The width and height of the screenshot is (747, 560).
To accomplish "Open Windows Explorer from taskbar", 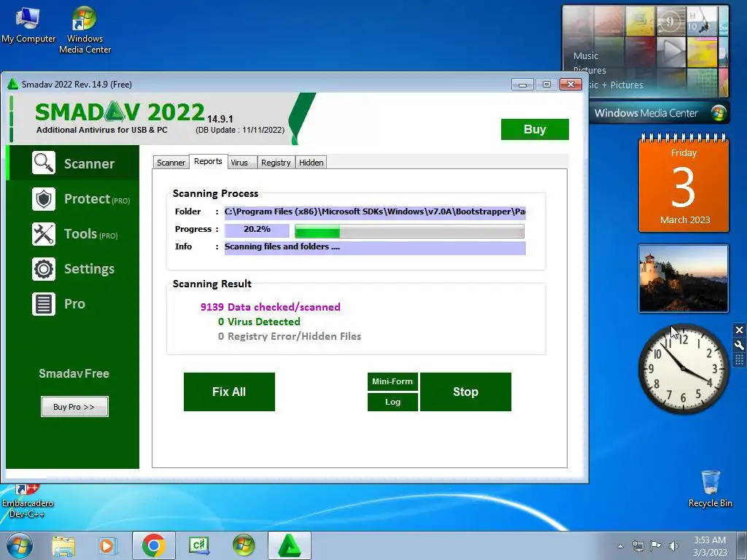I will tap(63, 545).
